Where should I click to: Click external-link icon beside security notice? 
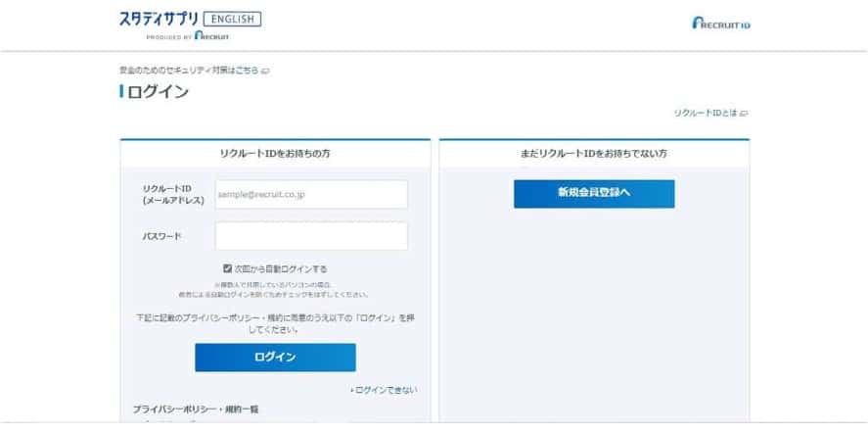click(265, 72)
